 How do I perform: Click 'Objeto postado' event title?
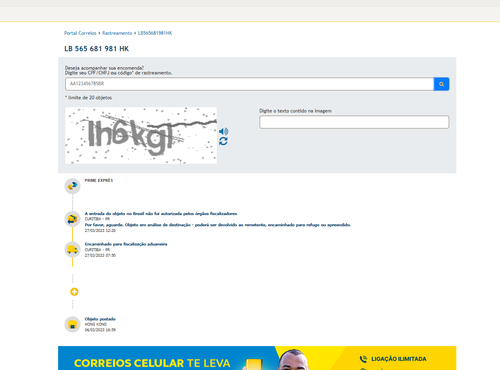point(100,319)
